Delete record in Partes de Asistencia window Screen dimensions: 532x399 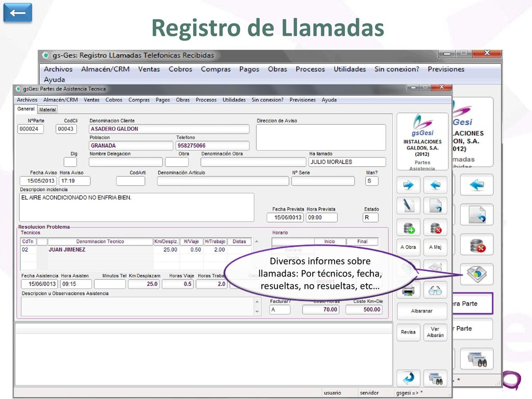tap(435, 228)
